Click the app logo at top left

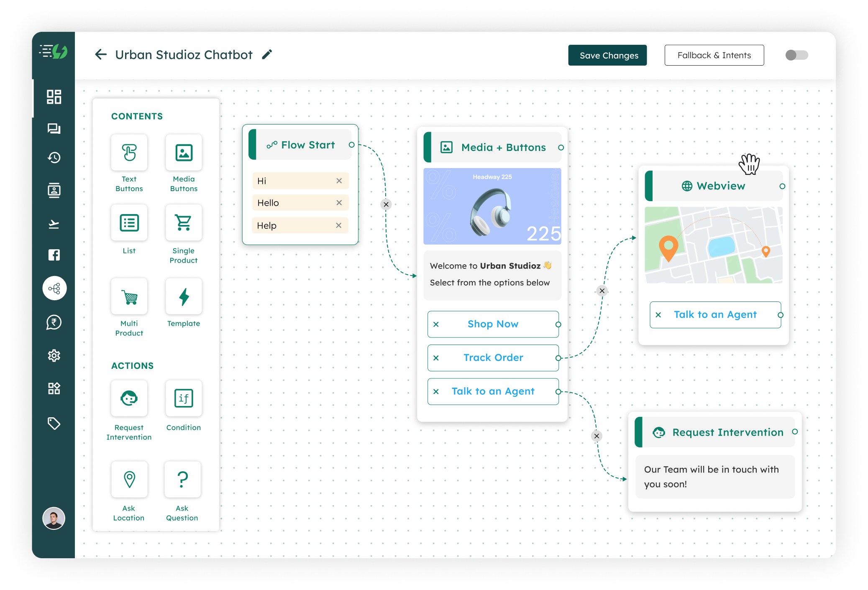point(54,51)
